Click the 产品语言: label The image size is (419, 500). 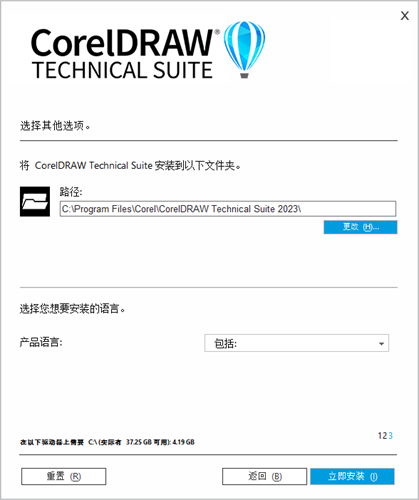pos(41,342)
